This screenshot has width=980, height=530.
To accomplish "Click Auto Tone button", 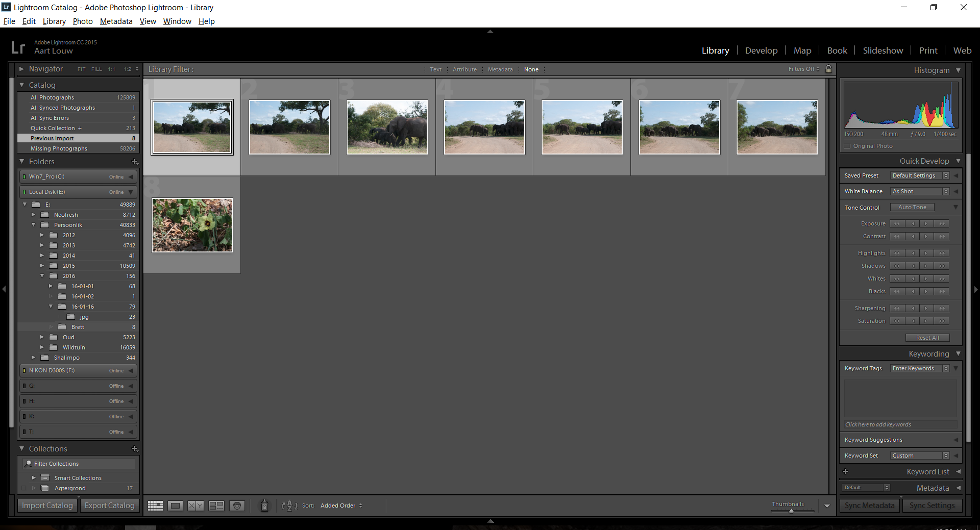I will coord(912,207).
